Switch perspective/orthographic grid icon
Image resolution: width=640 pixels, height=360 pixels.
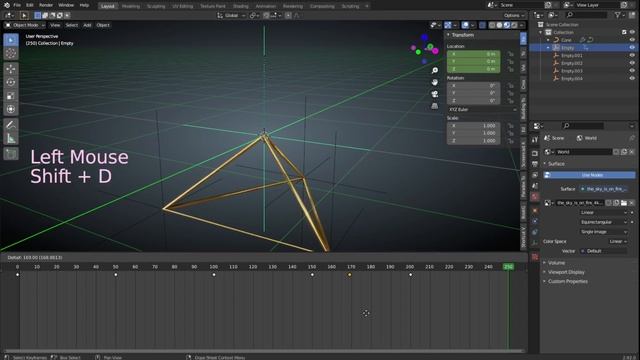point(435,106)
